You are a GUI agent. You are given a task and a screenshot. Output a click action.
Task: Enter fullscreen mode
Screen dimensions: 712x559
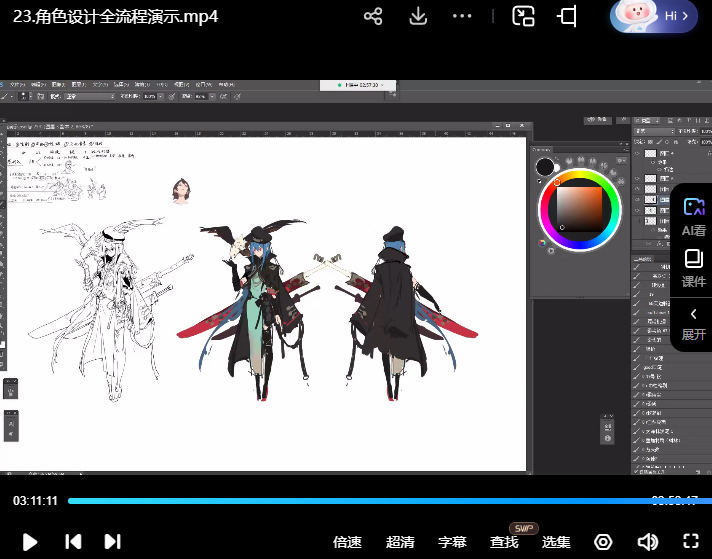pos(689,542)
